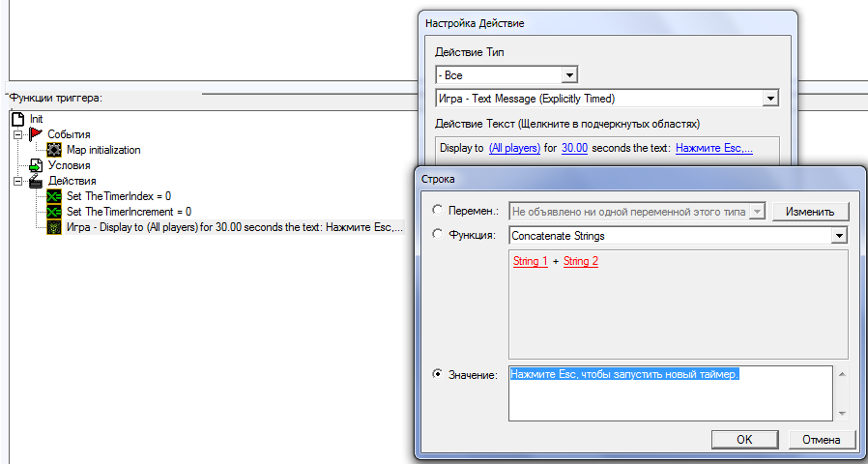Select the Init trigger page icon

coord(18,119)
